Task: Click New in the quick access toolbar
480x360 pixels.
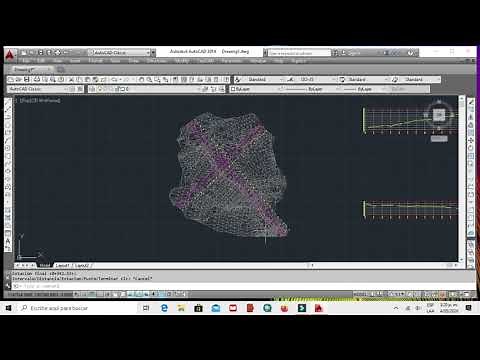Action: (24, 52)
